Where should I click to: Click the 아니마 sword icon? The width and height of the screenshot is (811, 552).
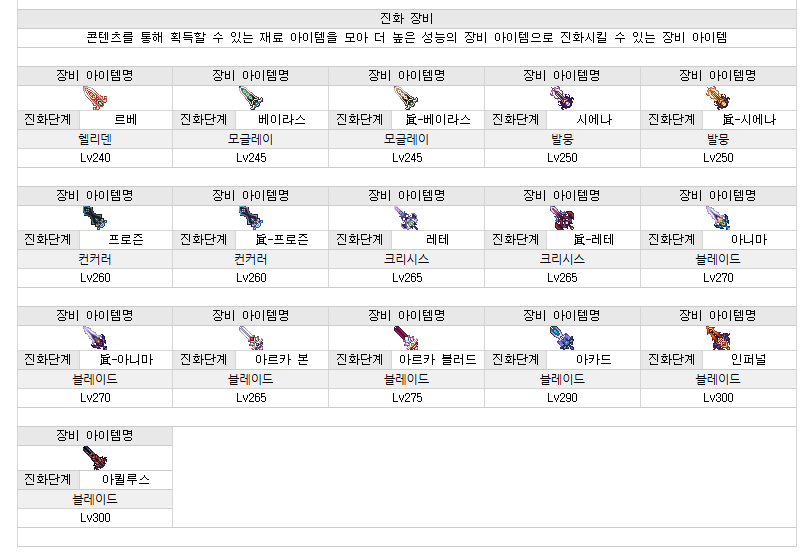(717, 217)
